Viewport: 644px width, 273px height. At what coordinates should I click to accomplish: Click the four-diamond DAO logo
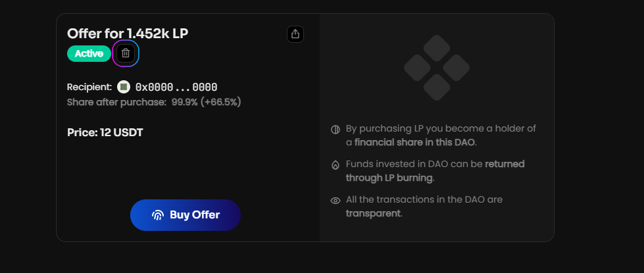(436, 68)
